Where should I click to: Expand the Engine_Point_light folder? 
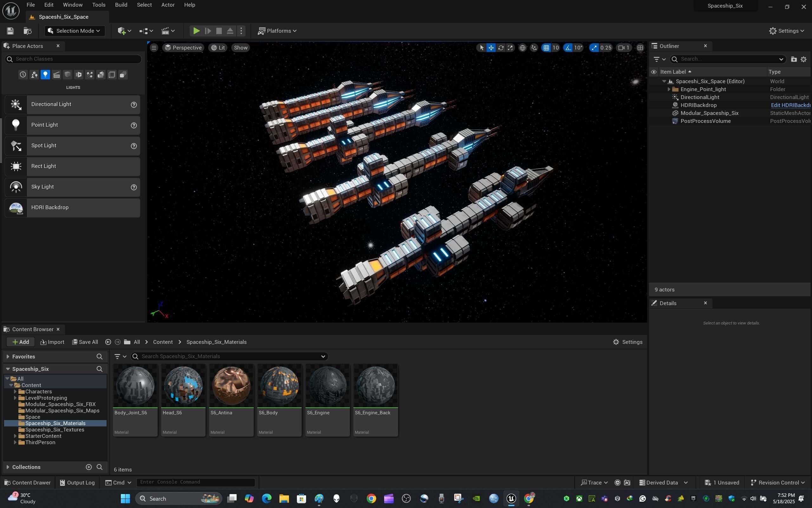669,89
